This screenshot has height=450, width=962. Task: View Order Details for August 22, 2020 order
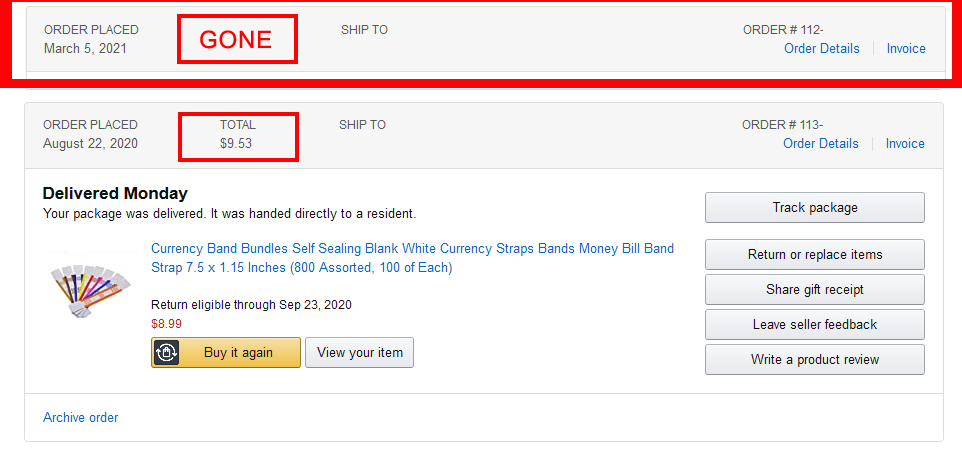tap(820, 143)
